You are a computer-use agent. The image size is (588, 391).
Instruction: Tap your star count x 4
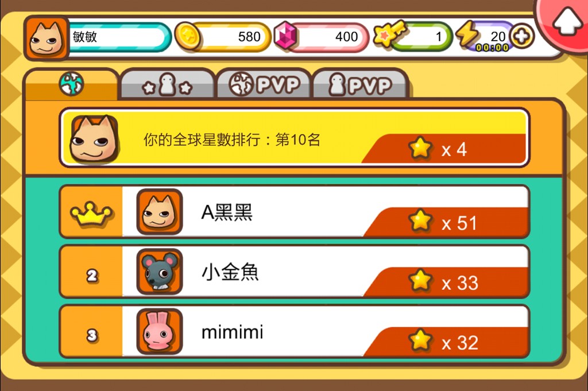pyautogui.click(x=438, y=149)
